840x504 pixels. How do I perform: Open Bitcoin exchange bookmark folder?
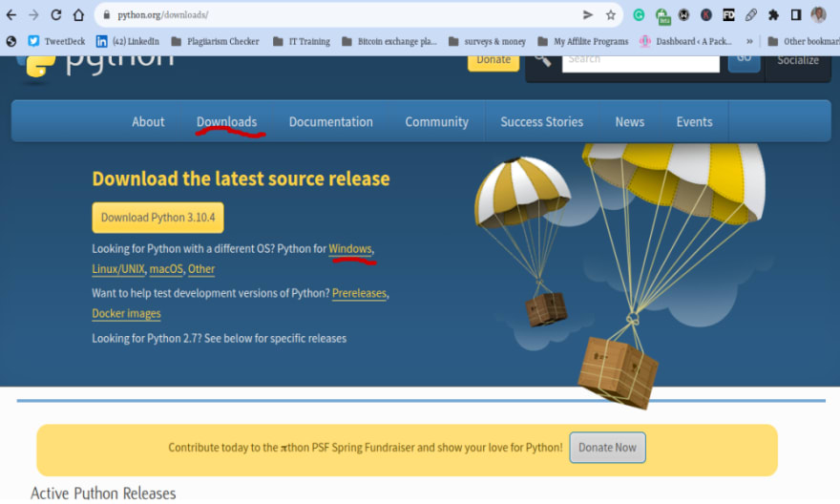click(389, 41)
